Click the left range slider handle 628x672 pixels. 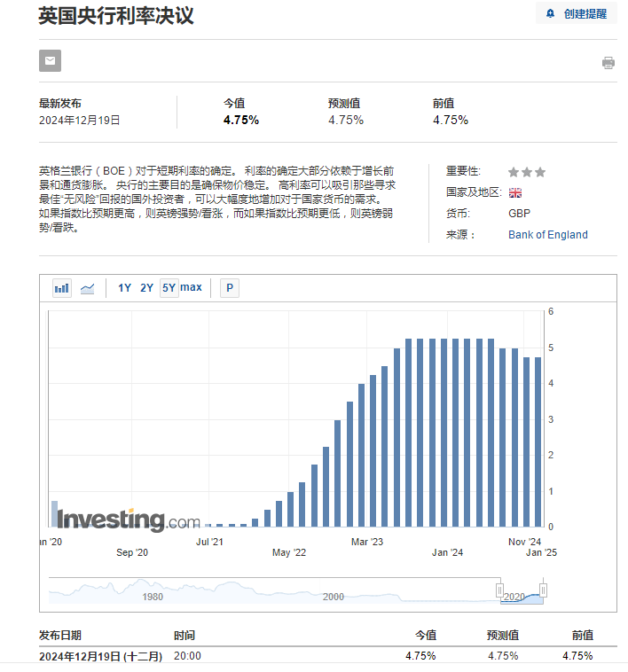[x=499, y=590]
